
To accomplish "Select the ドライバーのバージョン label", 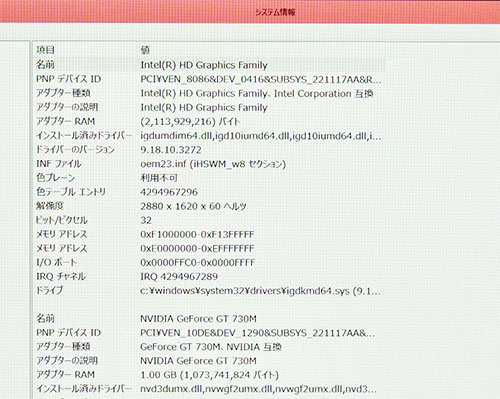I will [75, 150].
